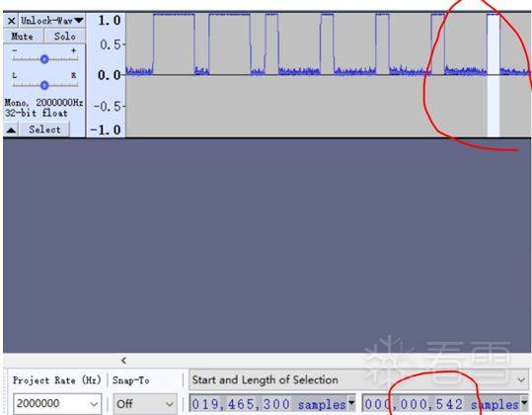Screen dimensions: 532x415
Task: Click the gain slider plus label
Action: click(74, 50)
